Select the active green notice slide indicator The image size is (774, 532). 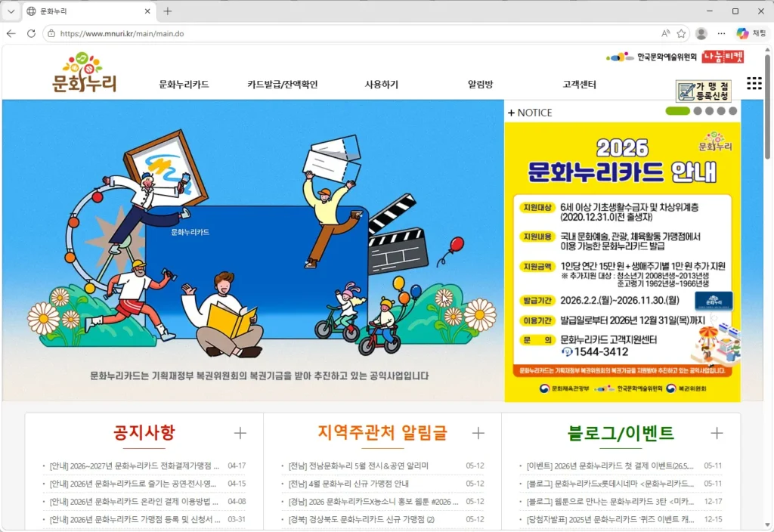tap(677, 111)
